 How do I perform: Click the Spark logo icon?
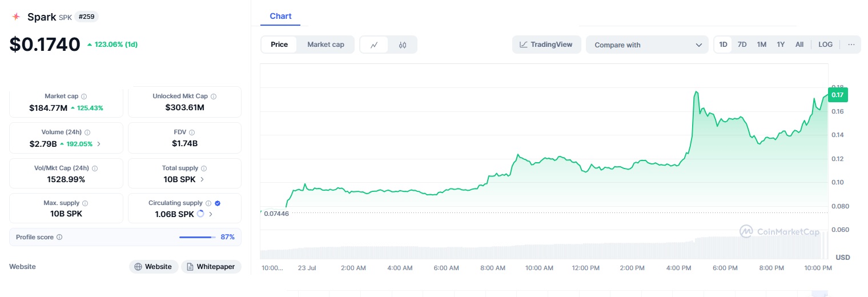[16, 17]
